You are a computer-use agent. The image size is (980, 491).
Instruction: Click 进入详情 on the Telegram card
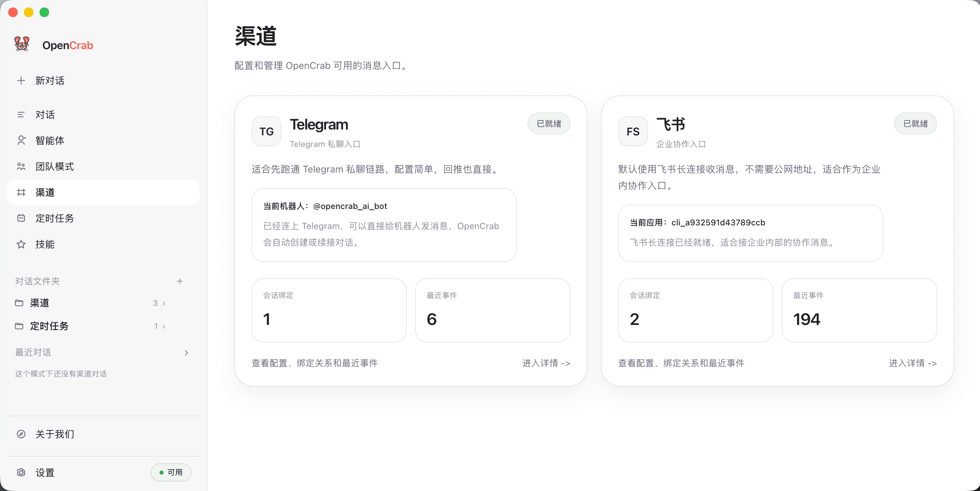coord(546,363)
